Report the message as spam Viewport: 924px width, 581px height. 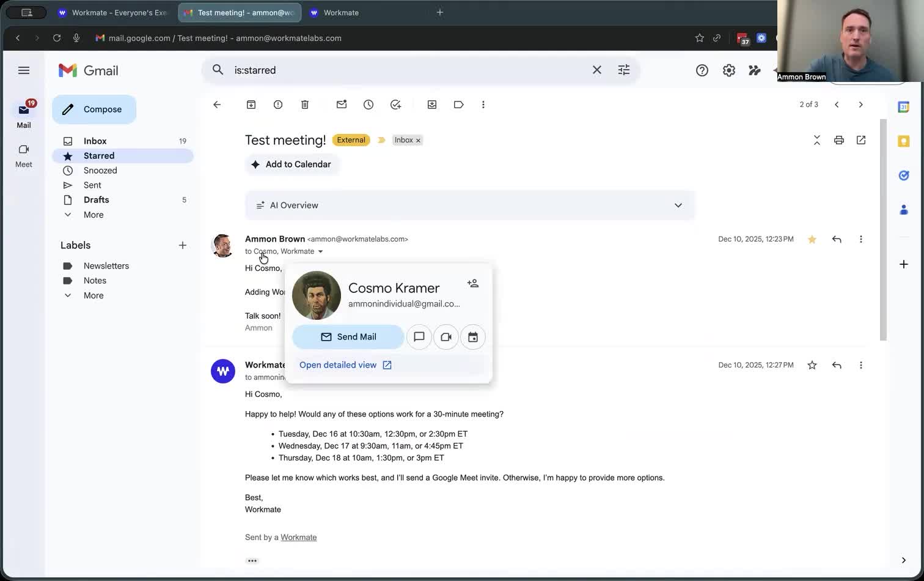pos(278,105)
